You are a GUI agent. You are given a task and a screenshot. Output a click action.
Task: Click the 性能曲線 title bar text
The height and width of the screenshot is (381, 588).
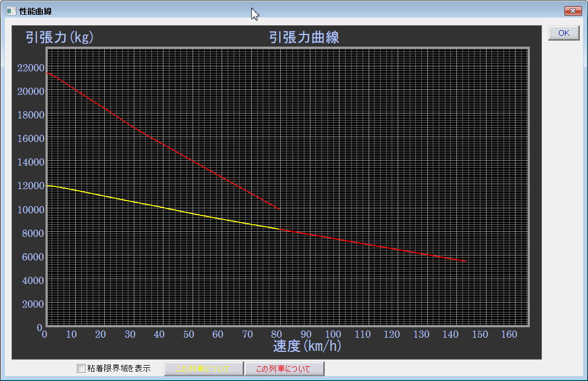(x=35, y=12)
